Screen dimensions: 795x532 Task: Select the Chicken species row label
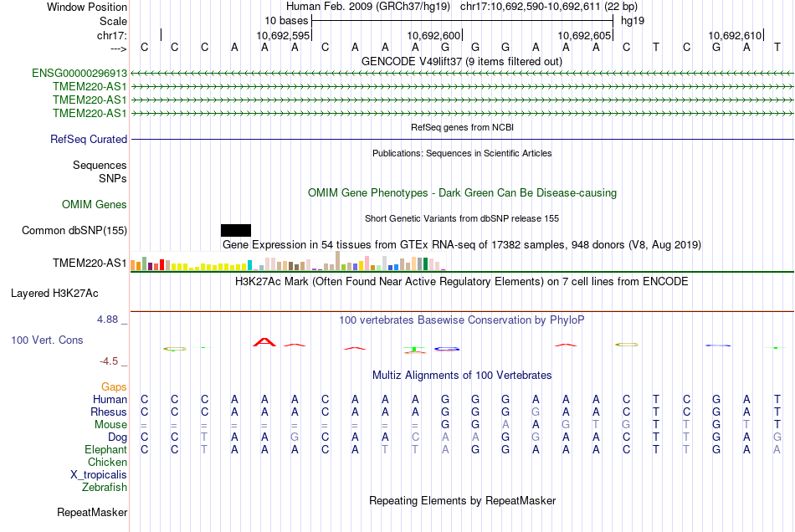pos(107,462)
